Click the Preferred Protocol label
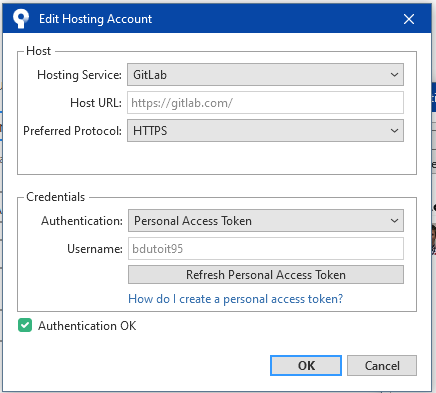Screen dimensions: 436x393 72,131
